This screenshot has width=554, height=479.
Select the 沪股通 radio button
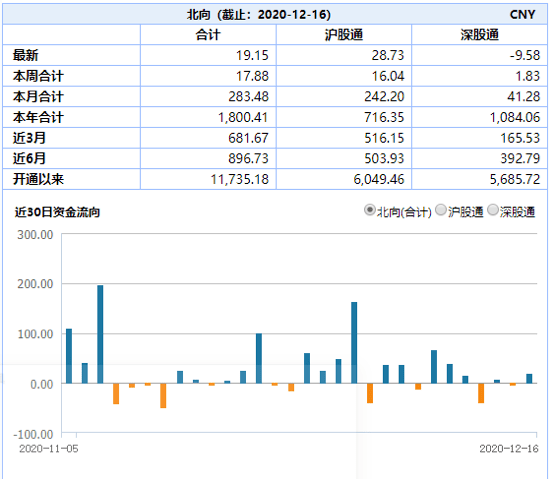tap(441, 210)
